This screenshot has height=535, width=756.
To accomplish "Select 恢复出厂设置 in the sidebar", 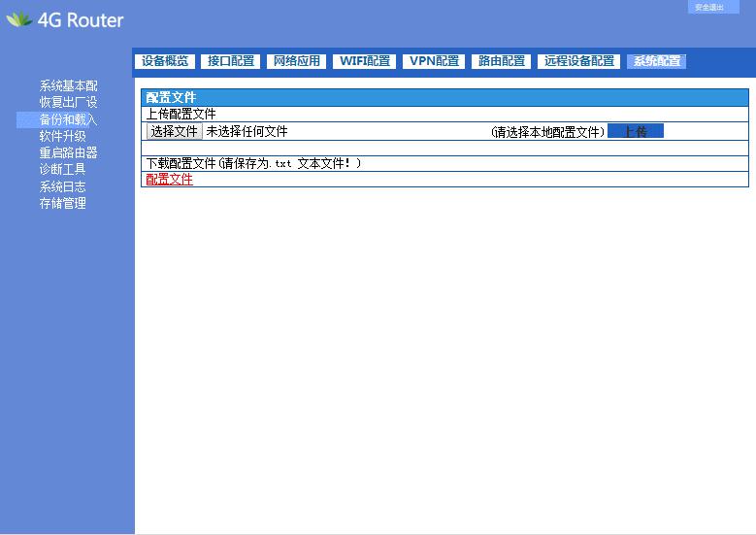I will [x=68, y=103].
